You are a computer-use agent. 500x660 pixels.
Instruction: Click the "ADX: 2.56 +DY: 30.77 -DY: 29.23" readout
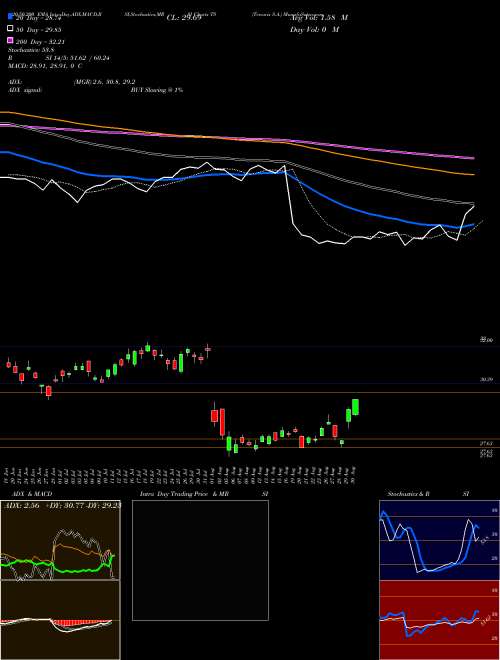tap(62, 505)
